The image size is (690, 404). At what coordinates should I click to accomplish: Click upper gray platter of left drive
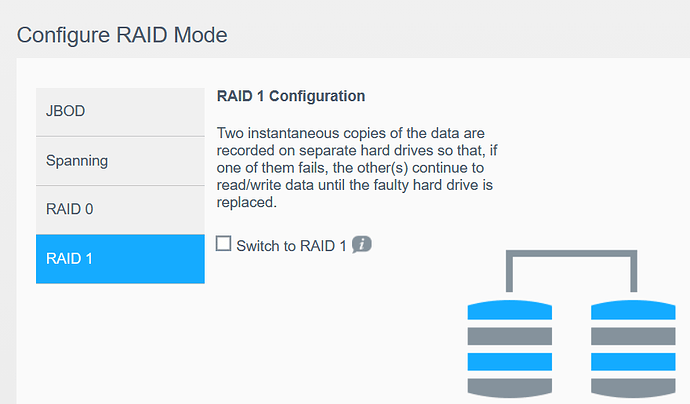[x=509, y=336]
